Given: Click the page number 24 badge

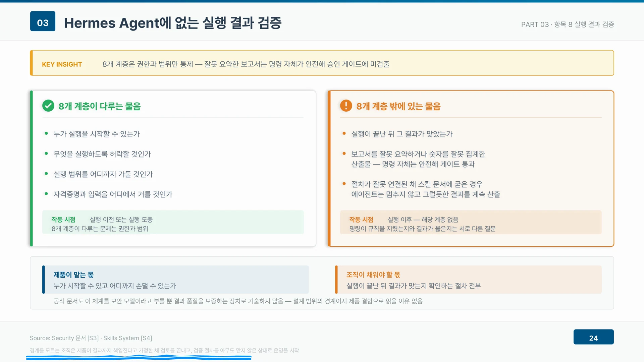Looking at the screenshot, I should pyautogui.click(x=593, y=337).
